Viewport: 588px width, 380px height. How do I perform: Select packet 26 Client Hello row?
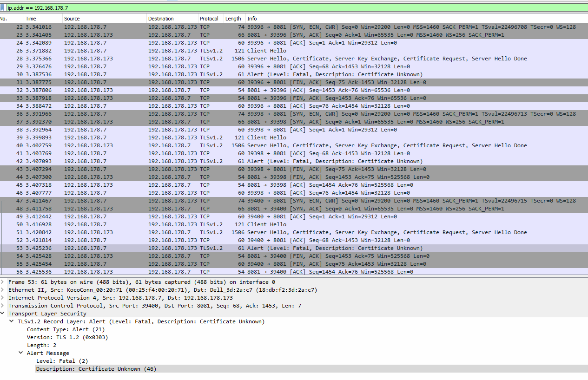tap(294, 51)
